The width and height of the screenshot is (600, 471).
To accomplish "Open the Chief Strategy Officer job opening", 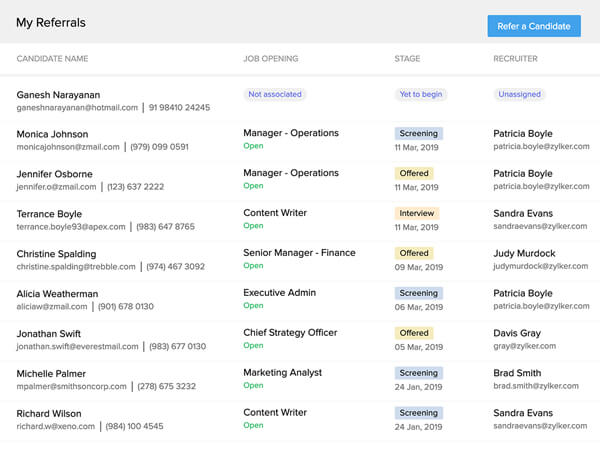I will point(288,333).
